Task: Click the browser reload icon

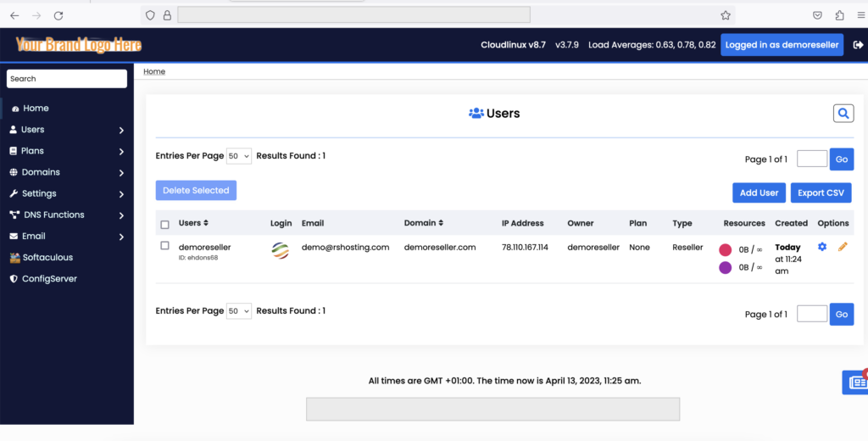Action: tap(58, 15)
